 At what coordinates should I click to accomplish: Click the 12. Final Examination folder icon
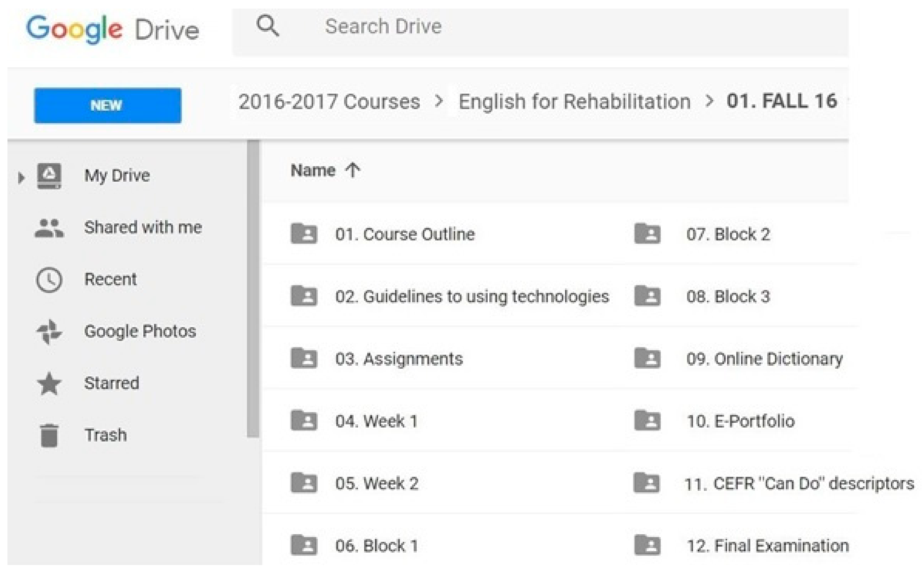pyautogui.click(x=647, y=545)
